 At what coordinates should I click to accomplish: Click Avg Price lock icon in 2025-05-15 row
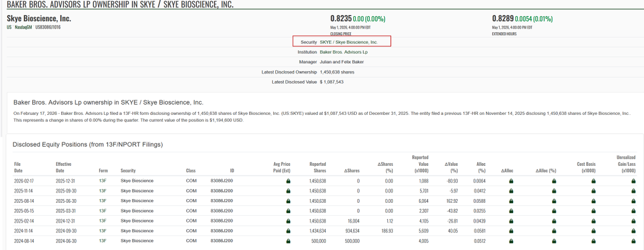pyautogui.click(x=288, y=211)
